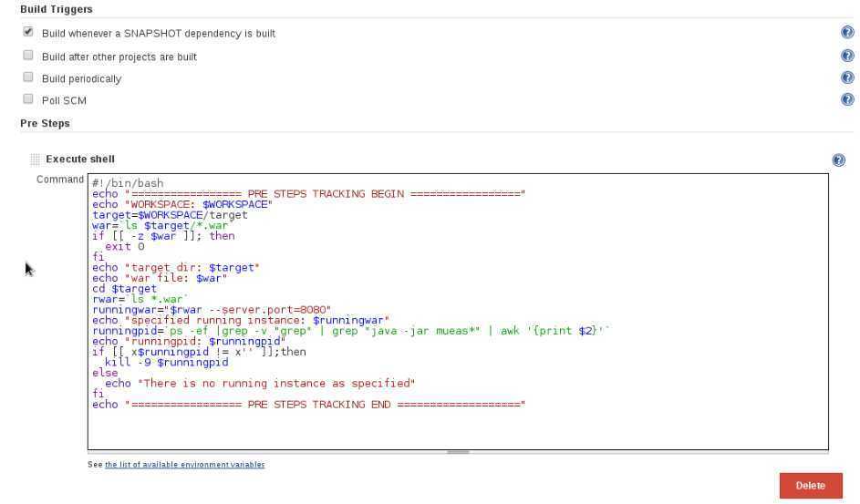Enable Build after other projects are built
This screenshot has height=504, width=860.
pyautogui.click(x=28, y=55)
